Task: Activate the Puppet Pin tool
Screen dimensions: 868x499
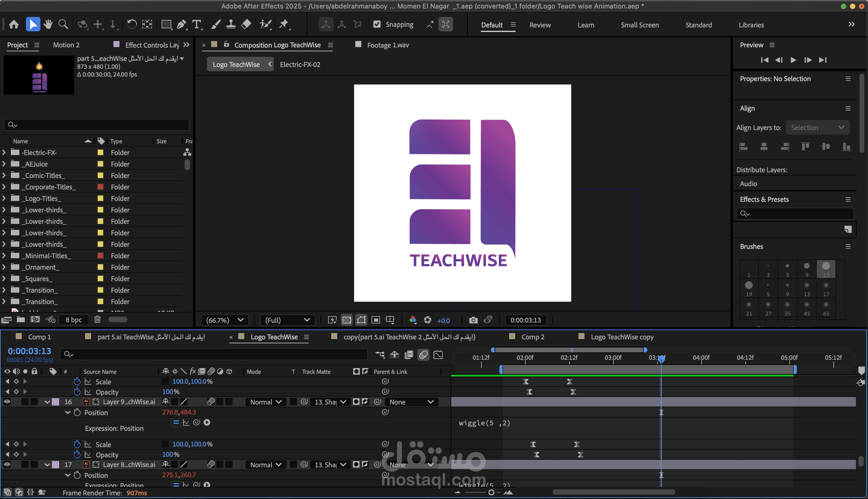Action: [x=284, y=24]
